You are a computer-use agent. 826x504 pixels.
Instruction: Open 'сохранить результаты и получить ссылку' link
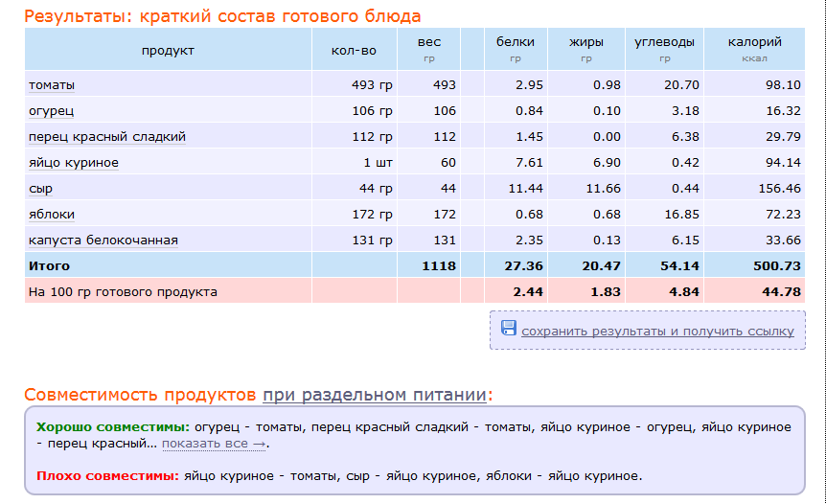click(x=657, y=332)
